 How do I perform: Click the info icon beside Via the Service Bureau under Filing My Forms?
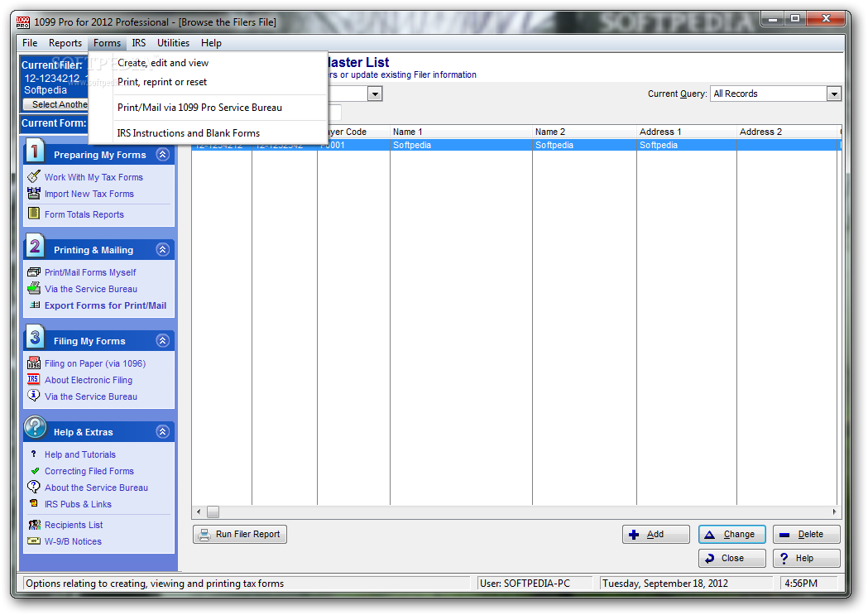pos(34,395)
